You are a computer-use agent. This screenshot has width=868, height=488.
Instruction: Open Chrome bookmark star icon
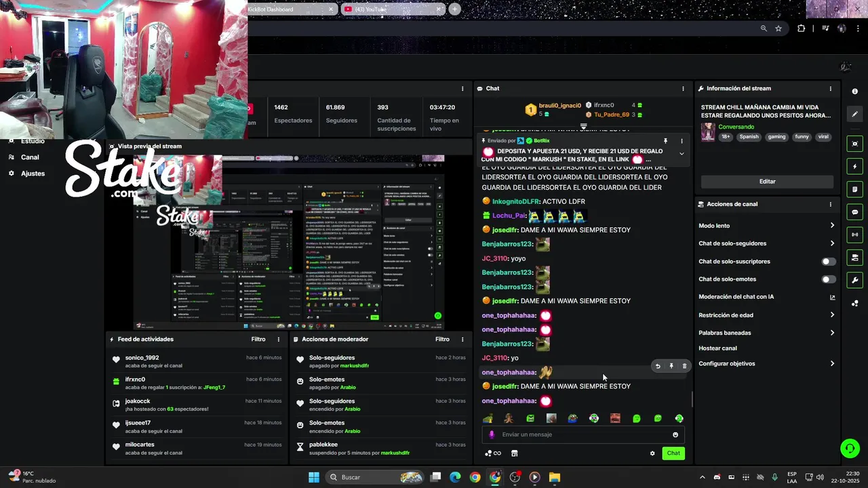pyautogui.click(x=778, y=28)
